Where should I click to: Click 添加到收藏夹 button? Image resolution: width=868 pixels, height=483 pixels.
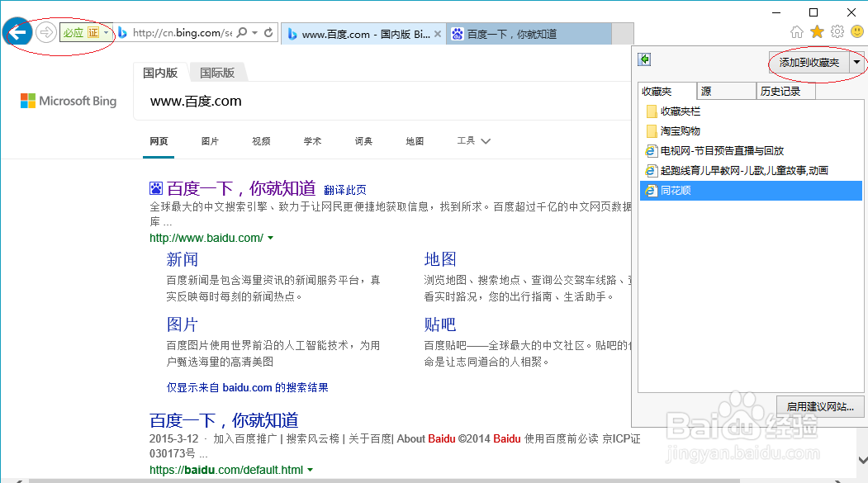coord(809,63)
